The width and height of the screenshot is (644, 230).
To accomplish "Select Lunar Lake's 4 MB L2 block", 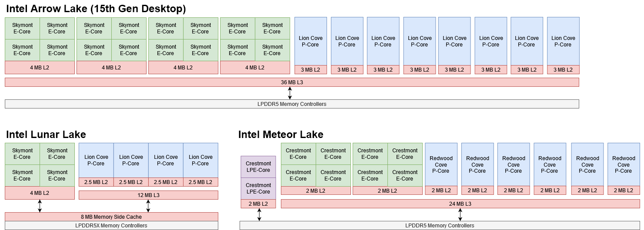I will click(40, 193).
